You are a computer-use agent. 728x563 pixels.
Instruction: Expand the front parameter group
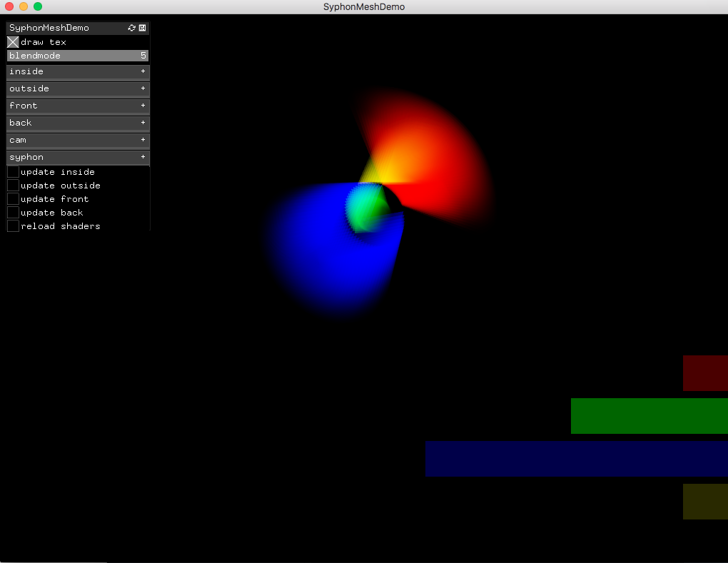77,106
